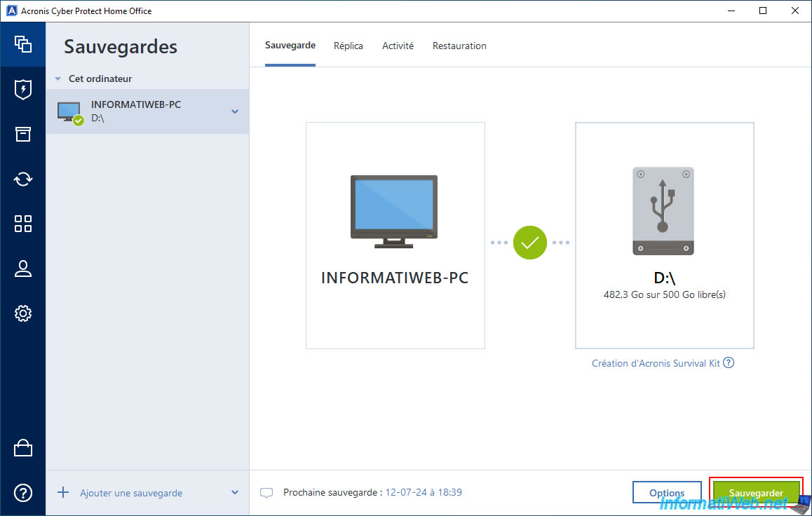Select the INFORMATIWEB-PC backup source panel
812x516 pixels.
(x=395, y=236)
